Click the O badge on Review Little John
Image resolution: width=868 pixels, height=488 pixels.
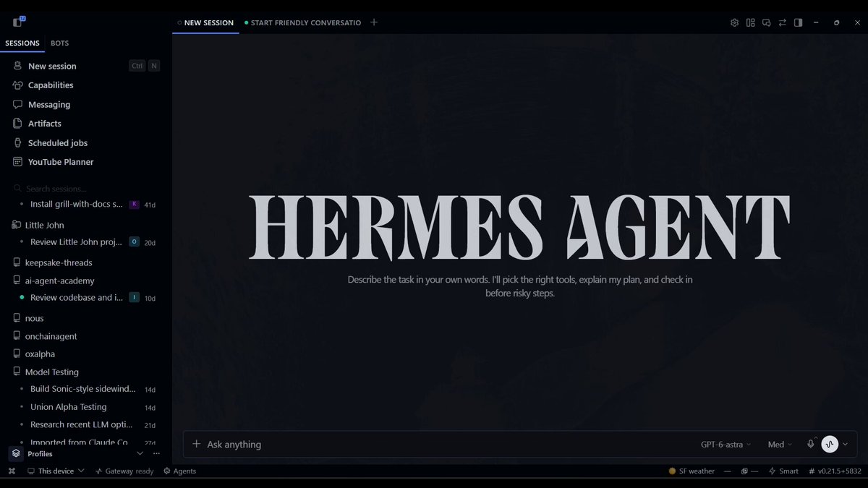pyautogui.click(x=134, y=242)
